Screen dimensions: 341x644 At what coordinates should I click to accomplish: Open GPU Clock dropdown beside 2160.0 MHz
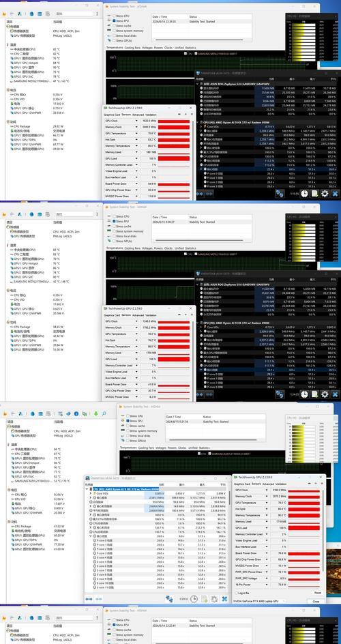pyautogui.click(x=267, y=491)
